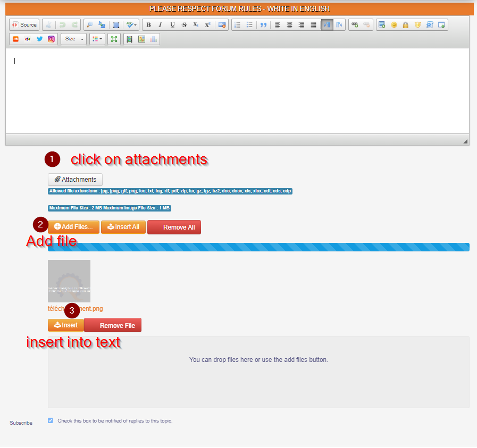Click the insert image icon
The width and height of the screenshot is (477, 448).
(382, 25)
